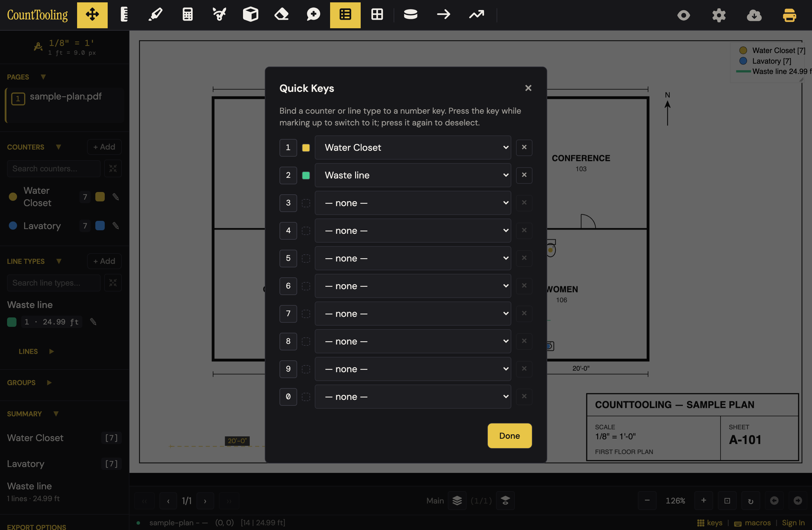Click the Sign In link
812x530 pixels.
[x=793, y=523]
